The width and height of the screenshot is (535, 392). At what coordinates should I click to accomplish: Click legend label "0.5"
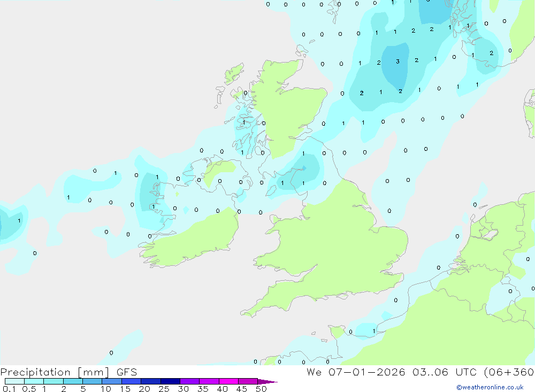click(x=29, y=389)
